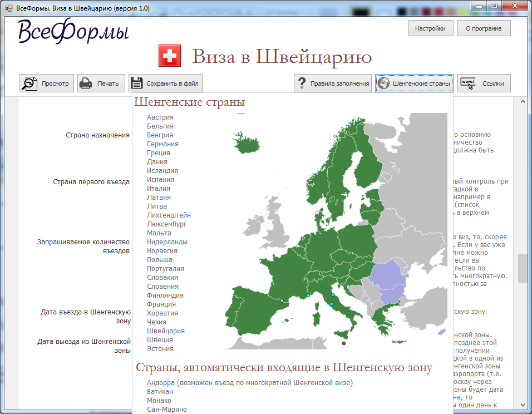The height and width of the screenshot is (414, 532).
Task: Click Словакия in the country list
Action: [x=162, y=278]
